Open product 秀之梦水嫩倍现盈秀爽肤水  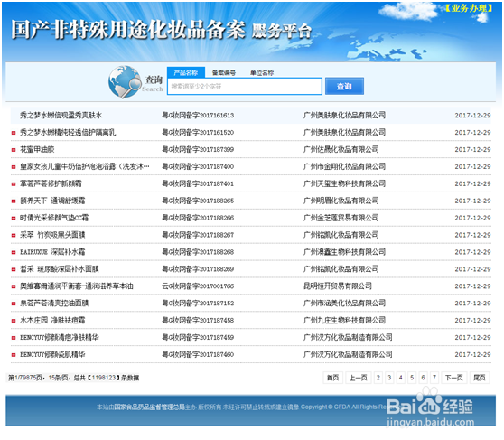coord(61,116)
